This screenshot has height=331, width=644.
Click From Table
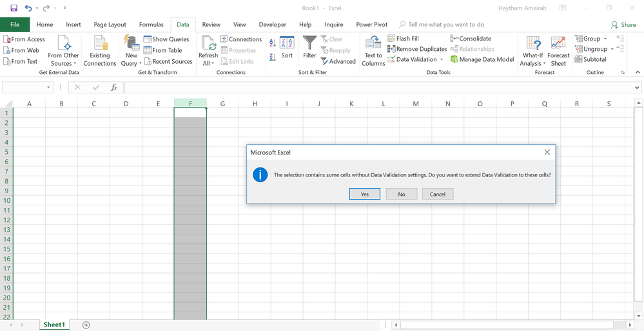(162, 50)
